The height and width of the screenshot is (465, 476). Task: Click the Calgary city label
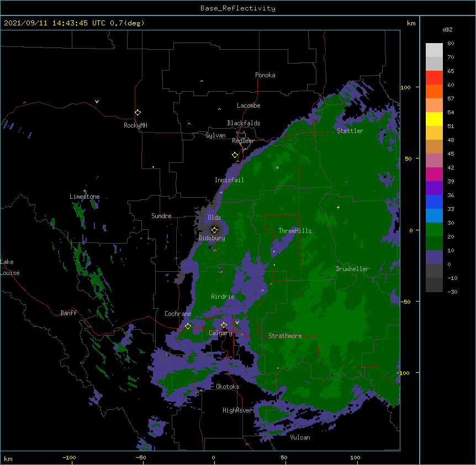221,333
